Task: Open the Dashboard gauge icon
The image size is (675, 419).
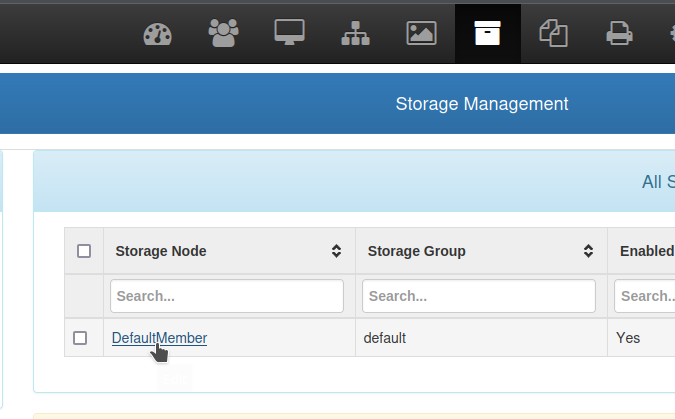Action: coord(158,33)
